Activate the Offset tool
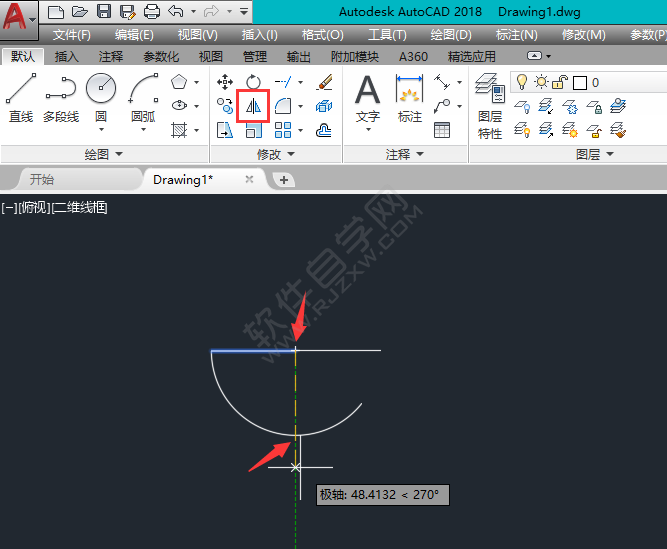 coord(324,130)
